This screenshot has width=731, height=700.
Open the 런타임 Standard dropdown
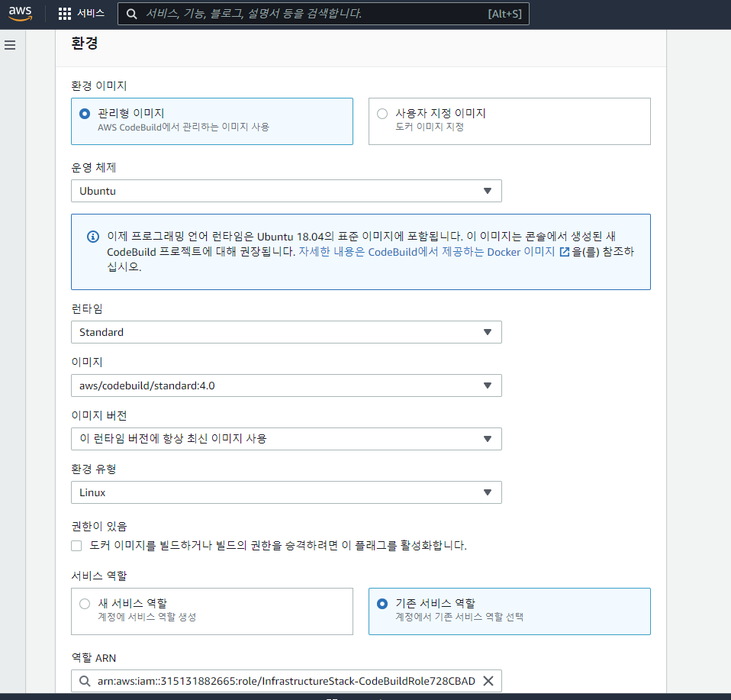[286, 332]
